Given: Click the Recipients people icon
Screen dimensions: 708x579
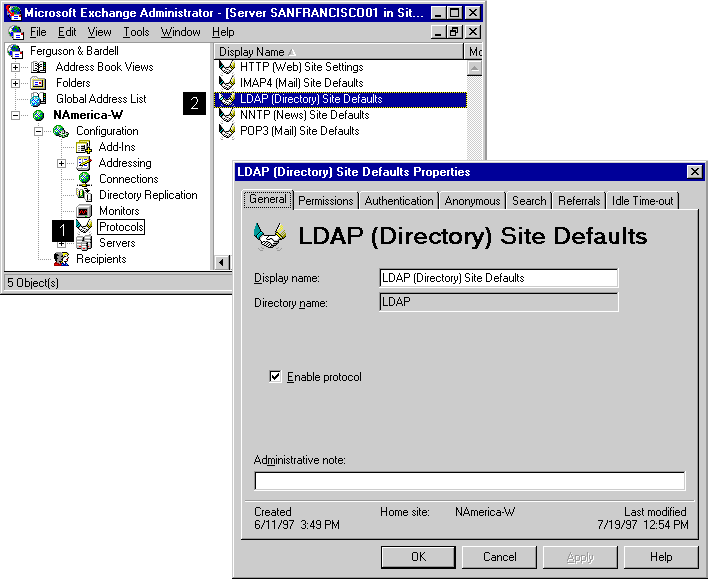Looking at the screenshot, I should (x=61, y=259).
